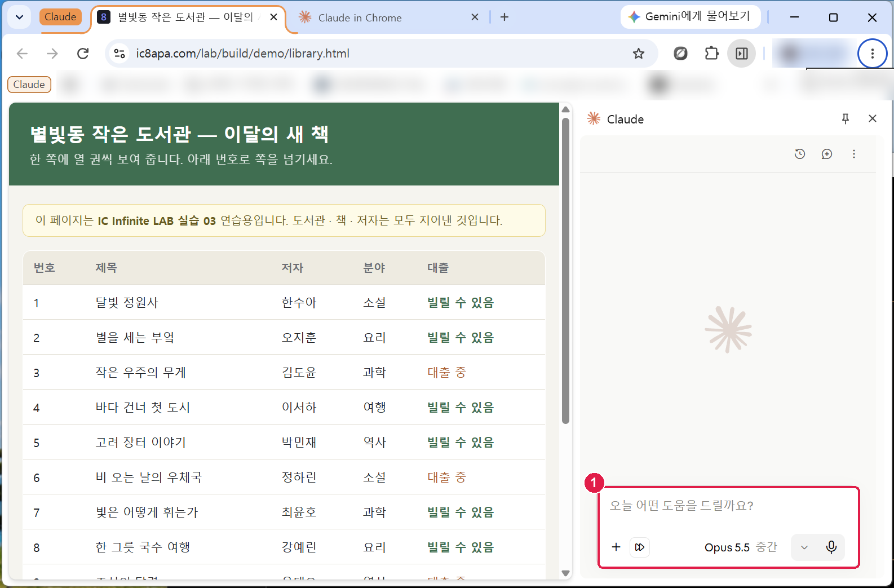Viewport: 894px width, 588px height.
Task: Switch to the Claude in Chrome tab
Action: [x=360, y=17]
